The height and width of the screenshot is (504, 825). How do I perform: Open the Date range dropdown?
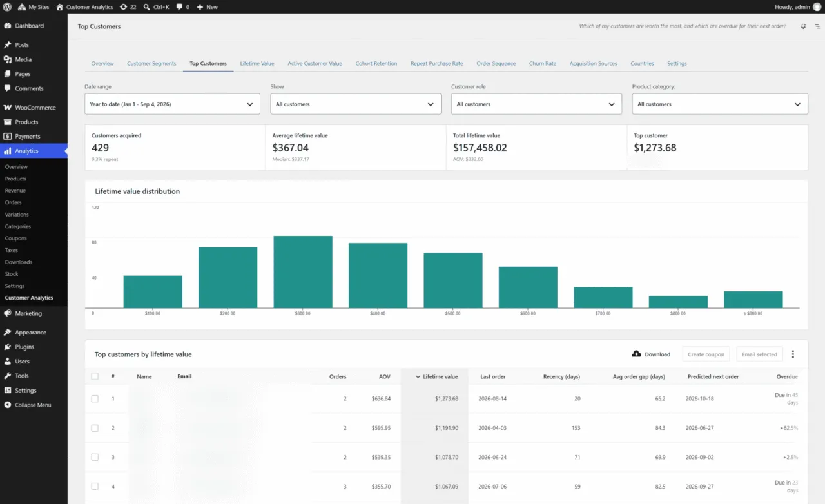[172, 104]
